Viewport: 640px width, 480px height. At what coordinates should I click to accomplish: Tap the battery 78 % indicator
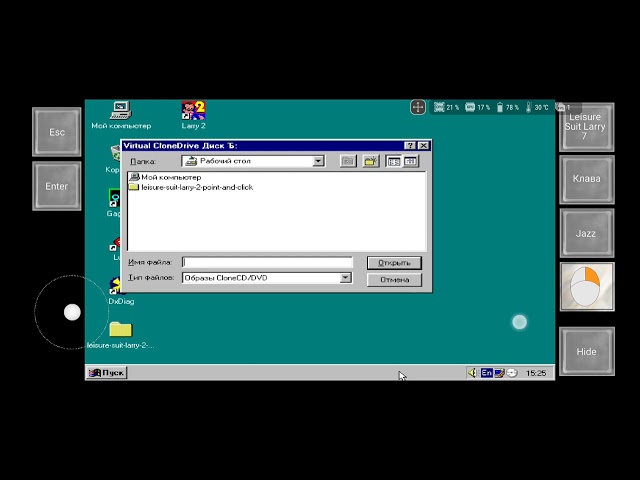click(507, 107)
